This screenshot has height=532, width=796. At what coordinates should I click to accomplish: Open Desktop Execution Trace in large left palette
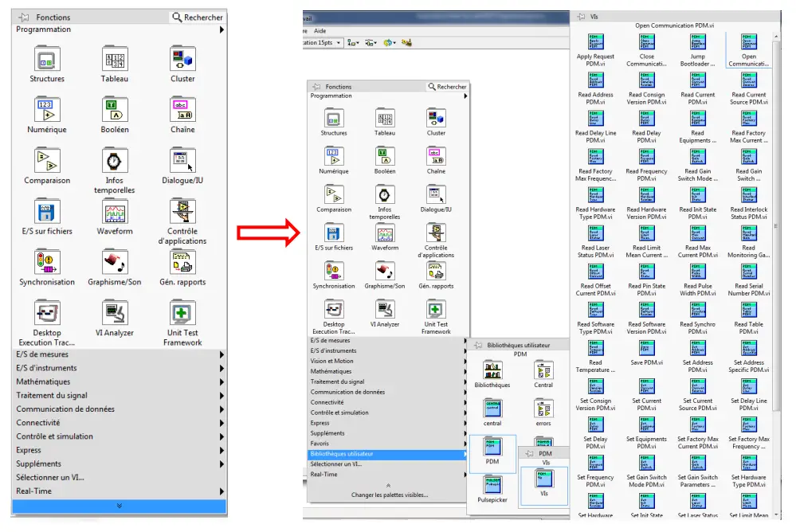(47, 313)
